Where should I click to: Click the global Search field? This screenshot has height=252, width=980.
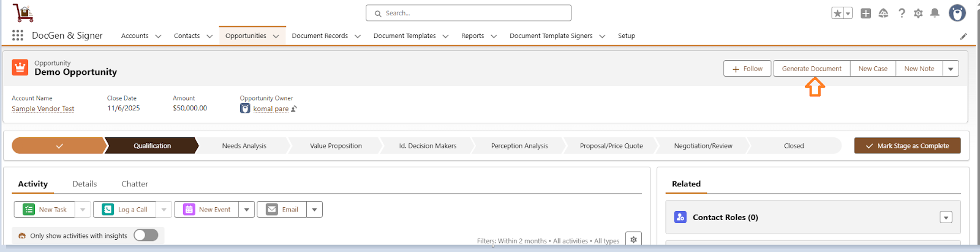(x=469, y=13)
